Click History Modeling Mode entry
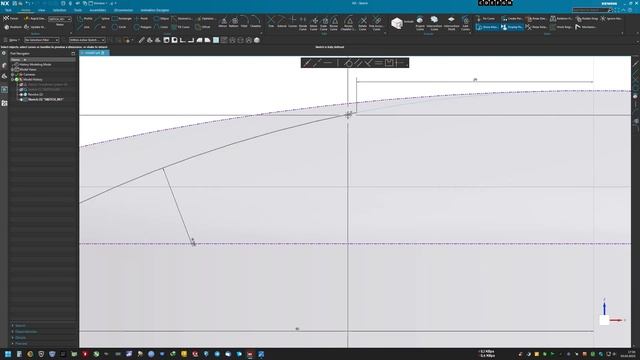This screenshot has height=360, width=640. (35, 64)
